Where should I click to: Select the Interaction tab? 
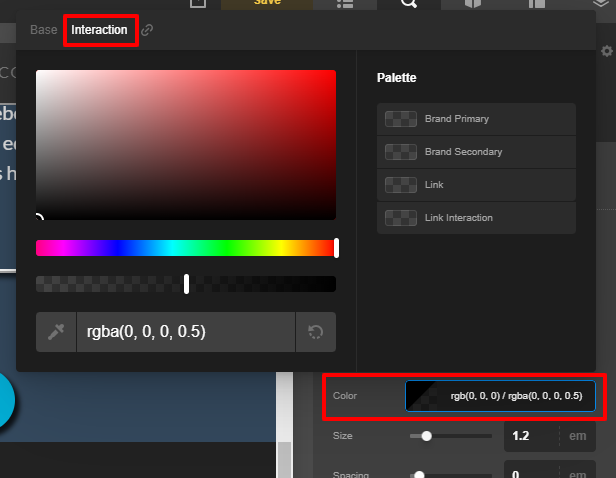point(99,30)
